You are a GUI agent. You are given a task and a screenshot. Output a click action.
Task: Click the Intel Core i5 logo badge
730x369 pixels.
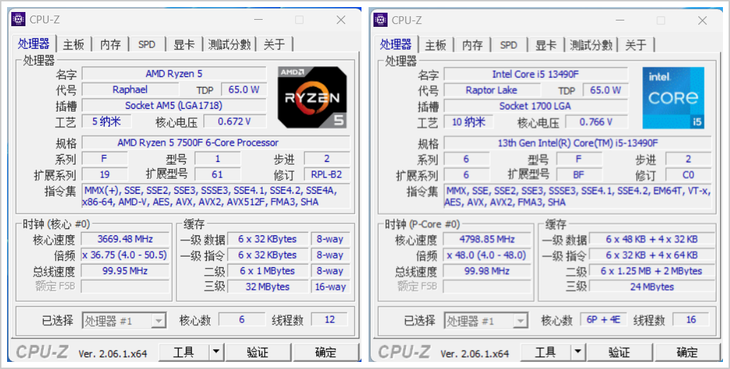673,98
